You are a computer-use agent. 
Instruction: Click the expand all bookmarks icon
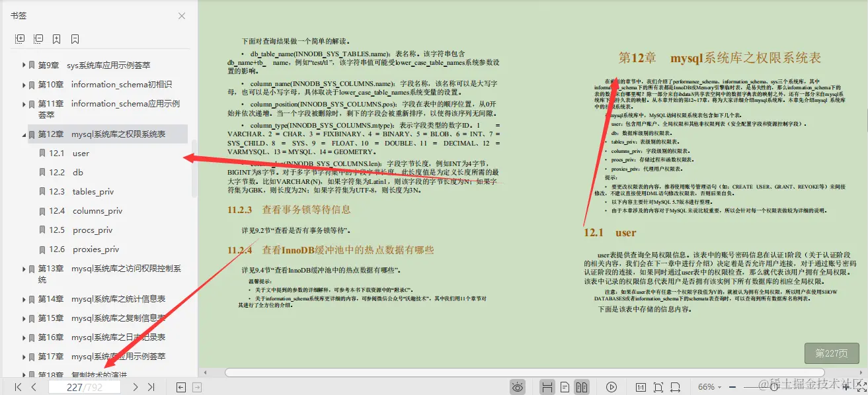click(21, 38)
